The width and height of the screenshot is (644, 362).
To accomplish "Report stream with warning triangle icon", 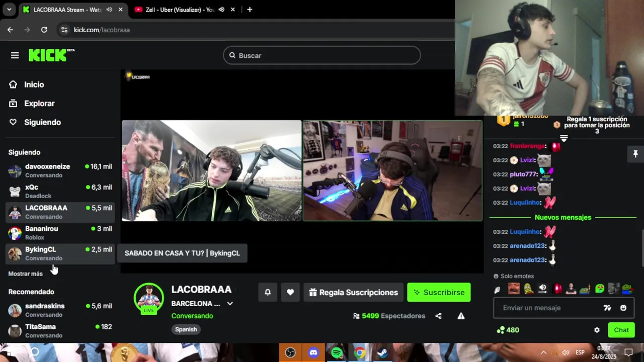I will point(461,316).
